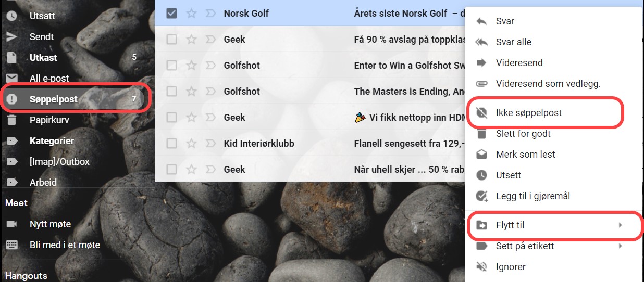Expand the Sett på etikett submenu arrow
Screen dimensions: 644x282
click(x=620, y=246)
